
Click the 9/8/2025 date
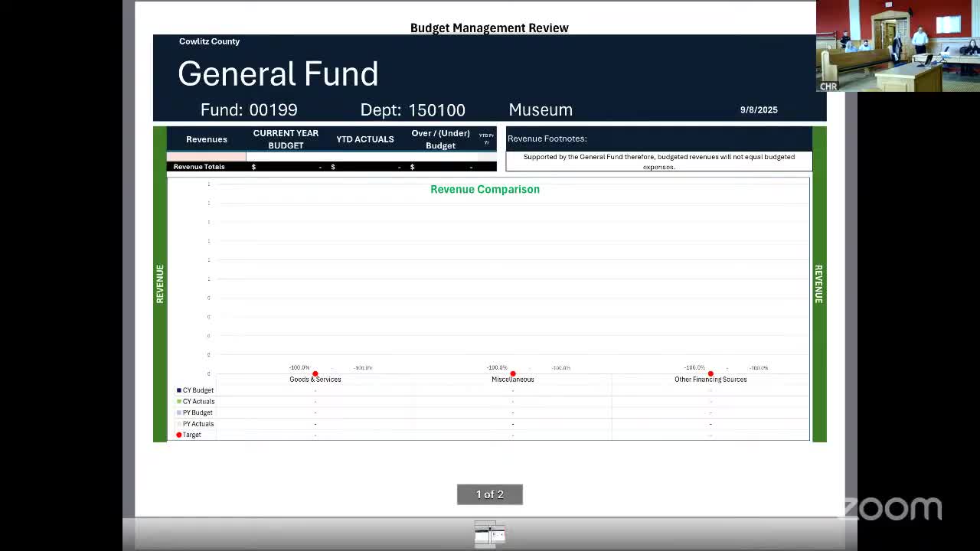[759, 110]
